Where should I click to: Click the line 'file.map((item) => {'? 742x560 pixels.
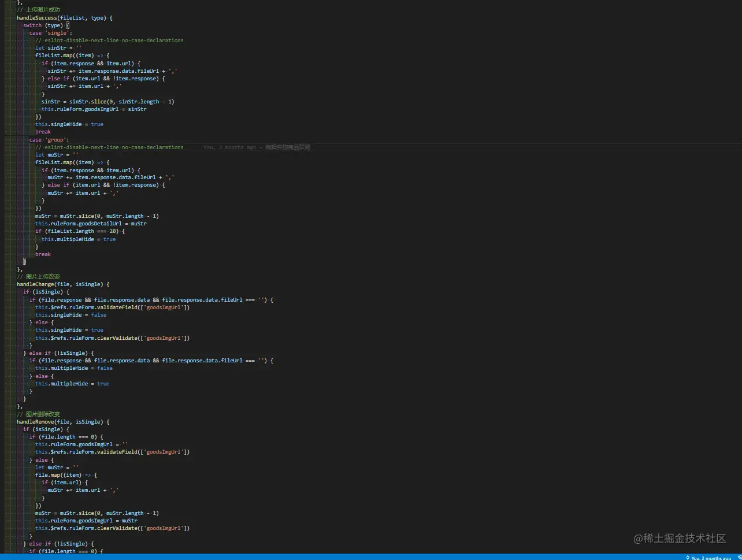pos(66,475)
